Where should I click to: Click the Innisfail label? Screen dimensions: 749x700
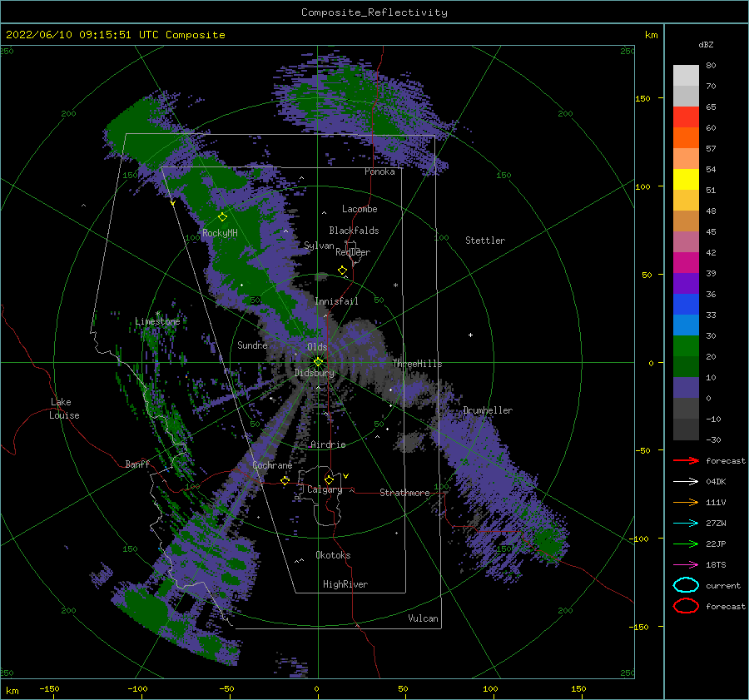point(336,301)
